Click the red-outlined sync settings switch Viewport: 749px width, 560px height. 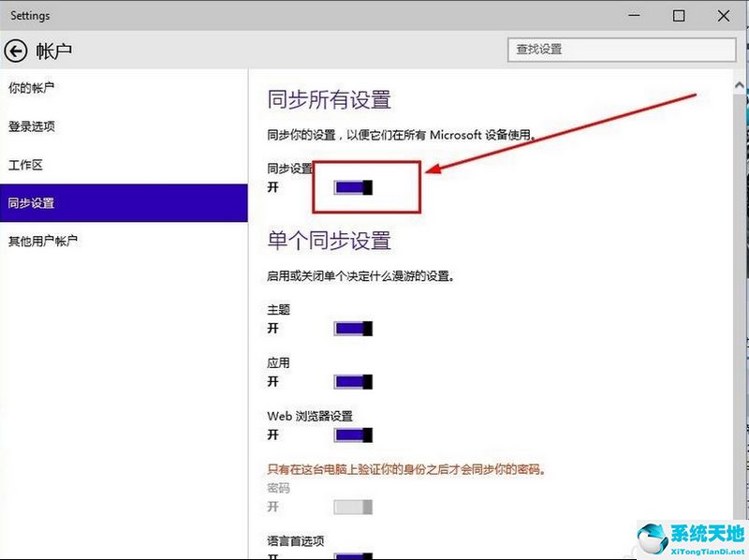coord(353,187)
